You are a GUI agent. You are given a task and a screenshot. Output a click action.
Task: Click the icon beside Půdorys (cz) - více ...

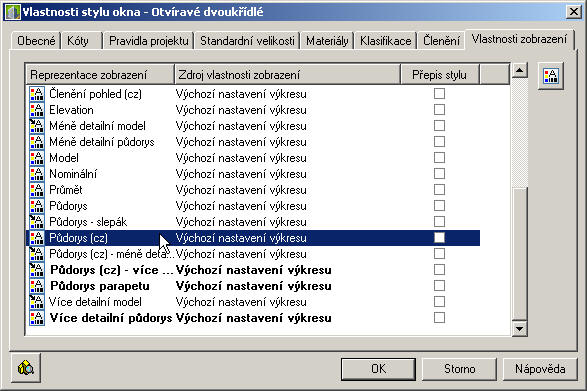[x=37, y=270]
